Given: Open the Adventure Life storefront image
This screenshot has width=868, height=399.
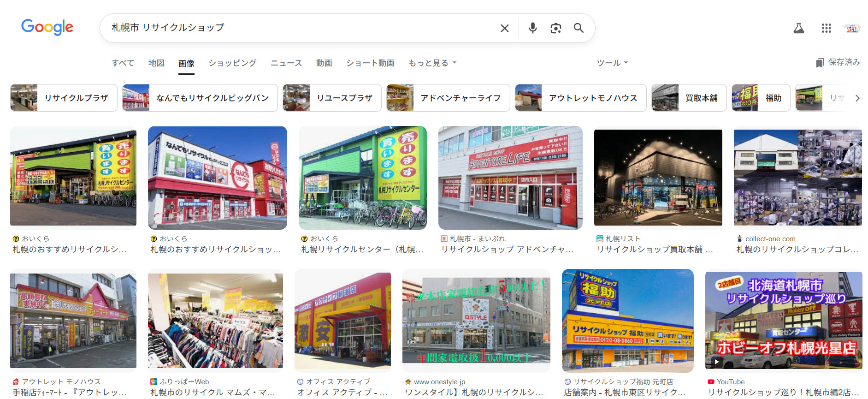Looking at the screenshot, I should [510, 178].
